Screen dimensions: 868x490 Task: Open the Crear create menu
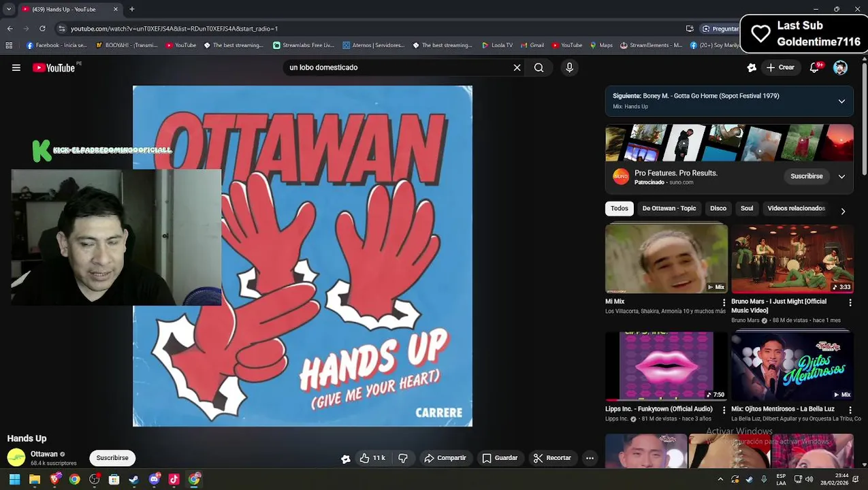point(780,67)
